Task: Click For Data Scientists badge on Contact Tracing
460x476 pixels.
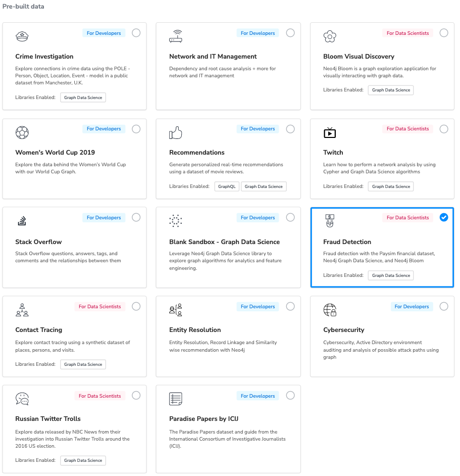Action: tap(100, 307)
